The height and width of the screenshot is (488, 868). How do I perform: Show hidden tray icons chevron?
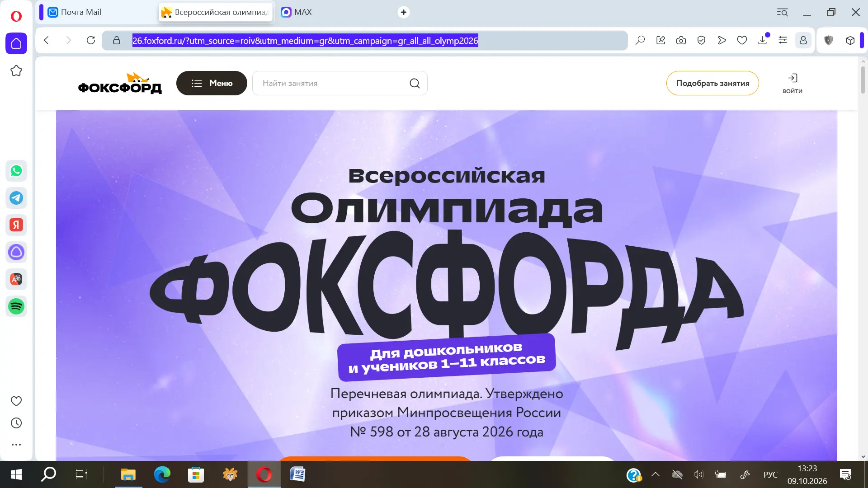[x=655, y=474]
